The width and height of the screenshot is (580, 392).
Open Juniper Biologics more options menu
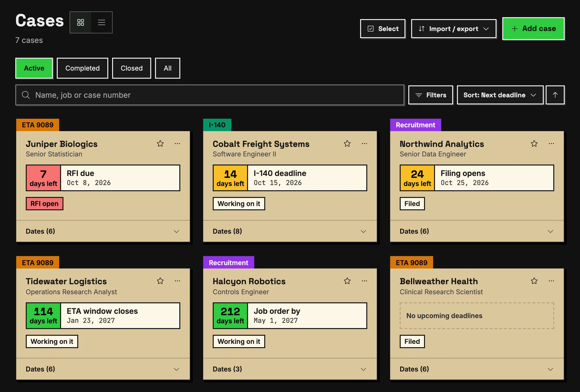178,144
